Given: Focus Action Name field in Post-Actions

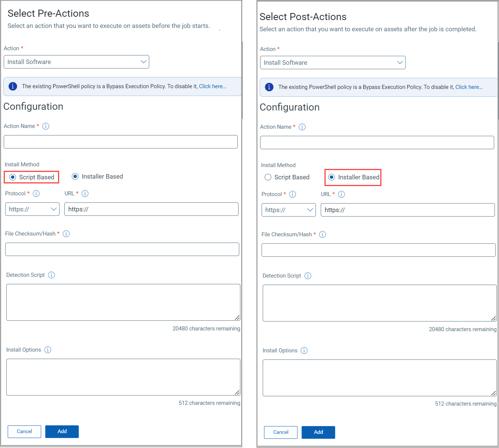Looking at the screenshot, I should click(377, 143).
